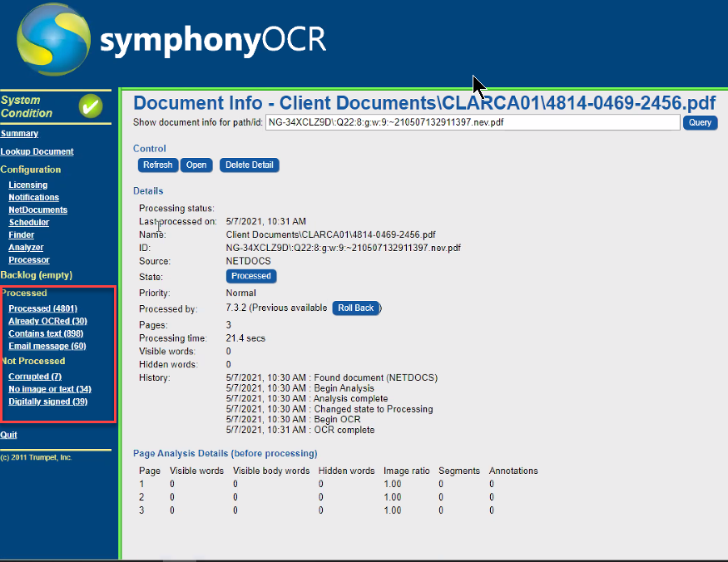View Digitally signed (39) documents
Viewport: 728px width, 562px height.
[47, 402]
